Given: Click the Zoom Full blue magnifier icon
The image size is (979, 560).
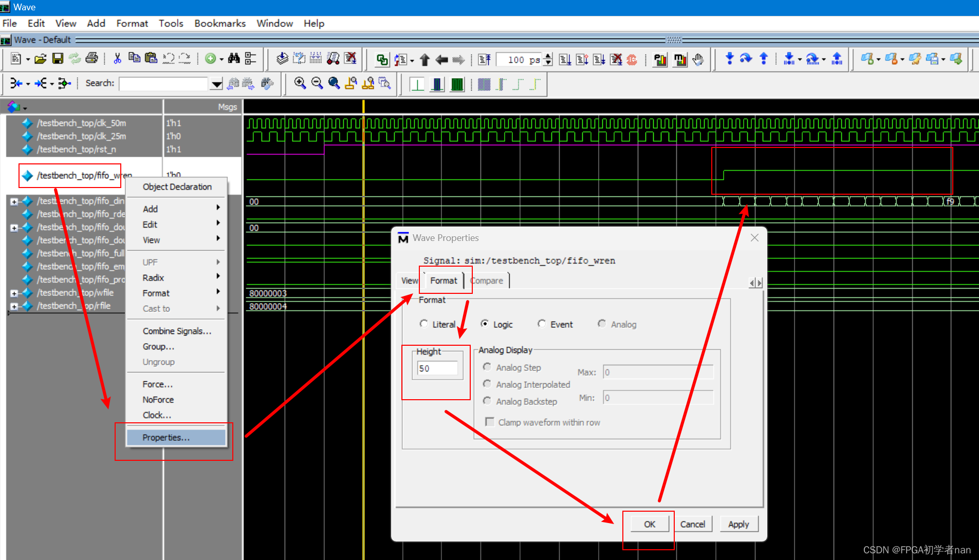Looking at the screenshot, I should tap(334, 83).
